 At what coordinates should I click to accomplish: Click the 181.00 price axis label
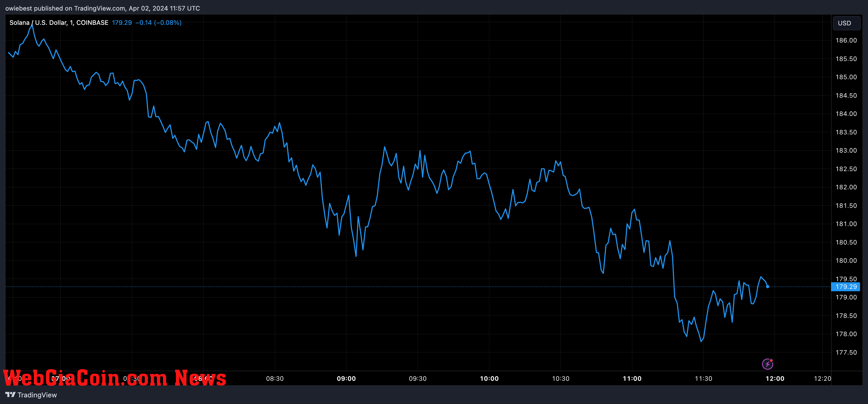tap(846, 224)
